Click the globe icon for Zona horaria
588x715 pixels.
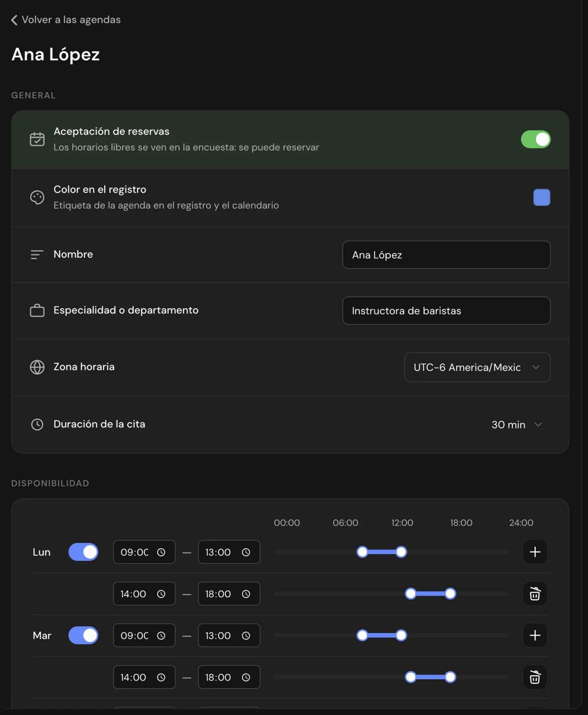tap(37, 367)
